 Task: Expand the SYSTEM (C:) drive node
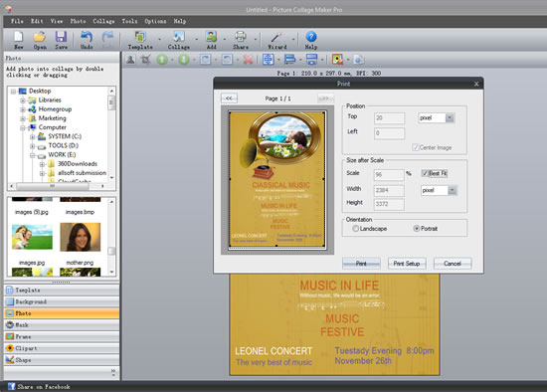33,137
